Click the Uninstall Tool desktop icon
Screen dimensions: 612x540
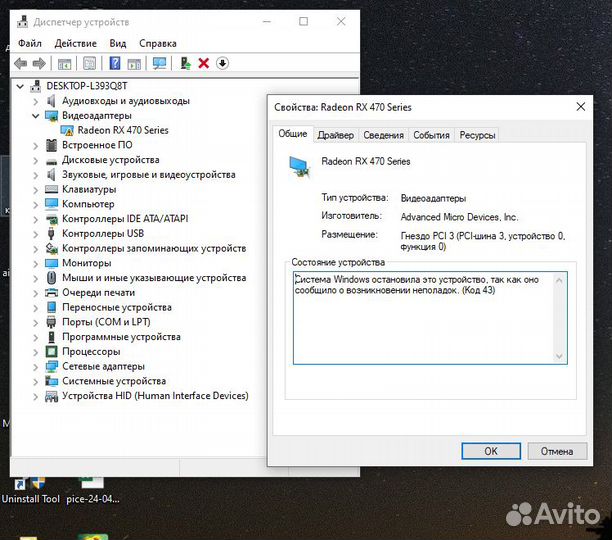point(29,484)
